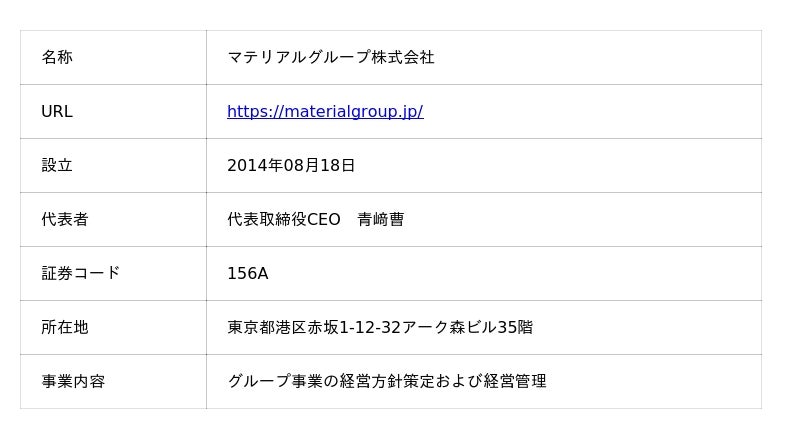Click the 所在地 label cell
The width and height of the screenshot is (800, 439).
coord(64,327)
